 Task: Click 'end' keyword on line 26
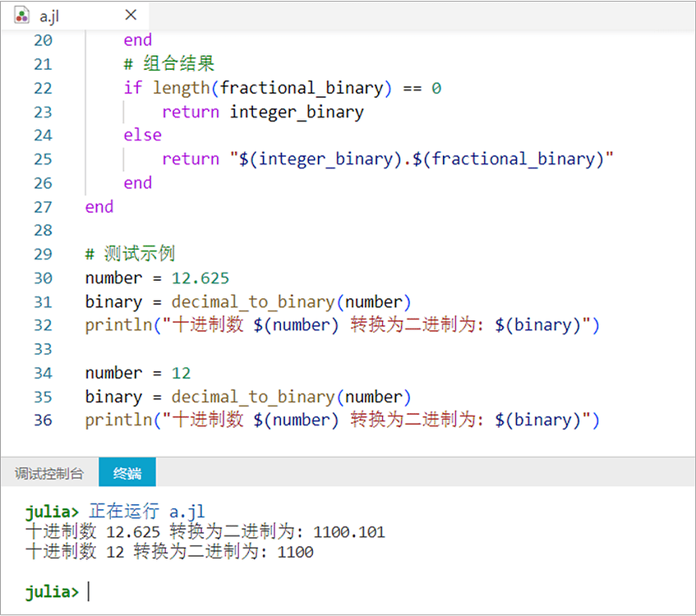137,183
